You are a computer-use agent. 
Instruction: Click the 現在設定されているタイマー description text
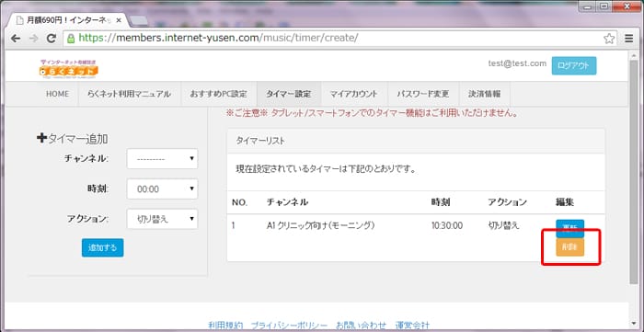(326, 168)
